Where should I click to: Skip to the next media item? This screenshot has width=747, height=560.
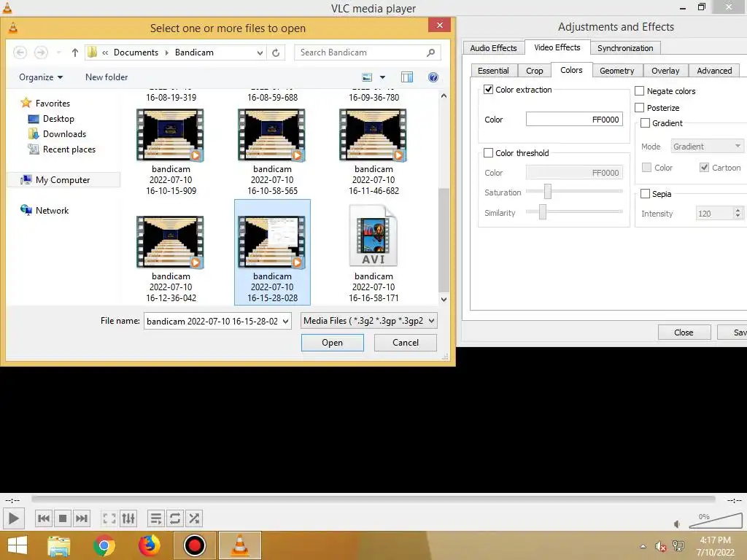[x=82, y=518]
